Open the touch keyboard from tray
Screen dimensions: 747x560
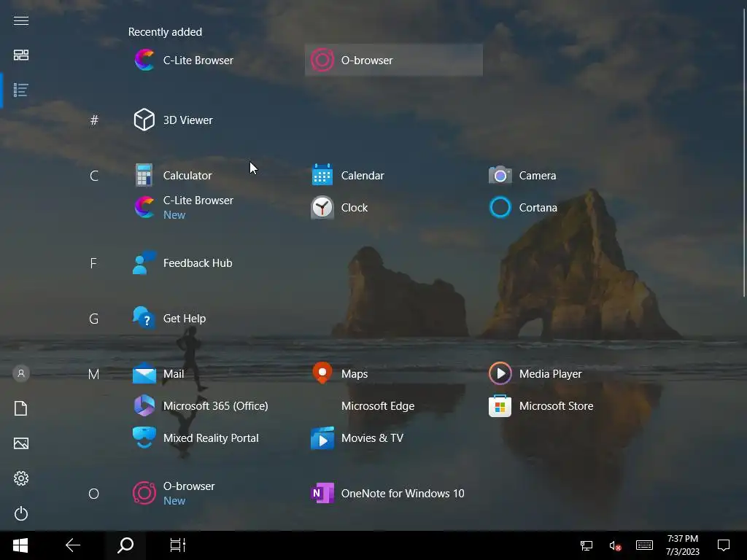tap(644, 545)
